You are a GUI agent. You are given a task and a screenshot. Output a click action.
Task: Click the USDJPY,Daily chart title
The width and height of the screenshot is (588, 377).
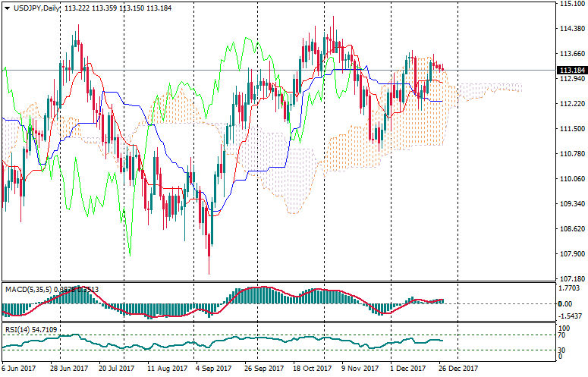36,8
